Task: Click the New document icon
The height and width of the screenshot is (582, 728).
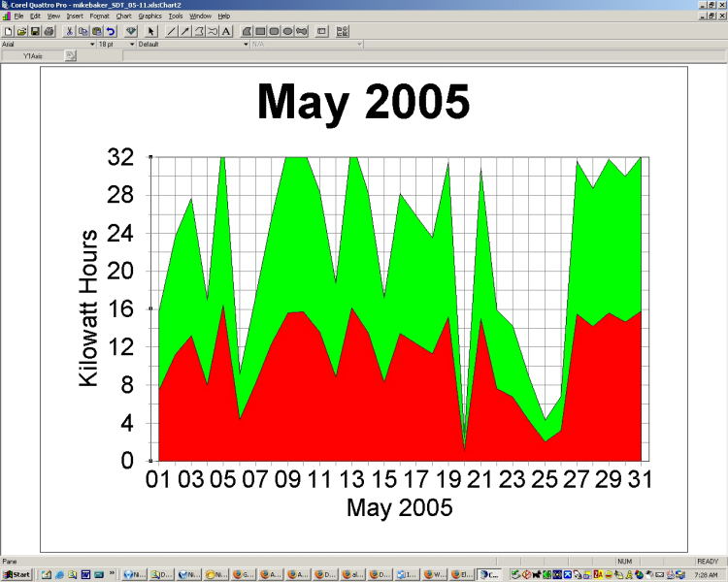Action: tap(8, 31)
